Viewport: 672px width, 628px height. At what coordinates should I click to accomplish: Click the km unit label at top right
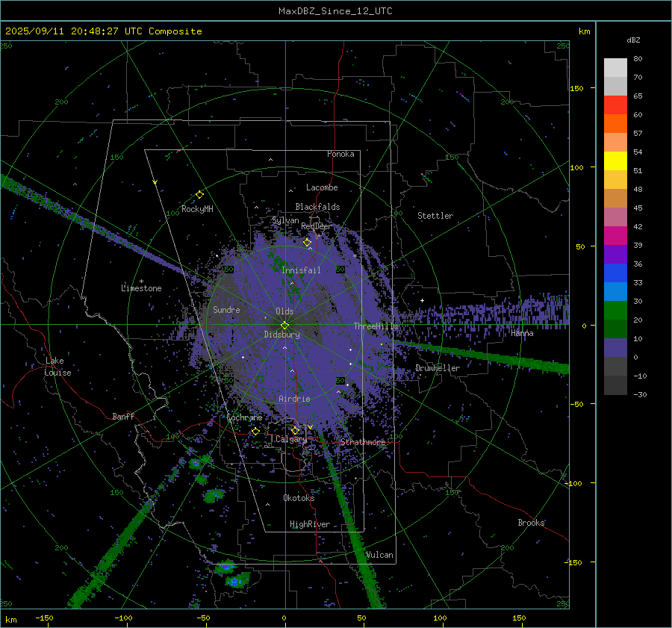tap(584, 31)
